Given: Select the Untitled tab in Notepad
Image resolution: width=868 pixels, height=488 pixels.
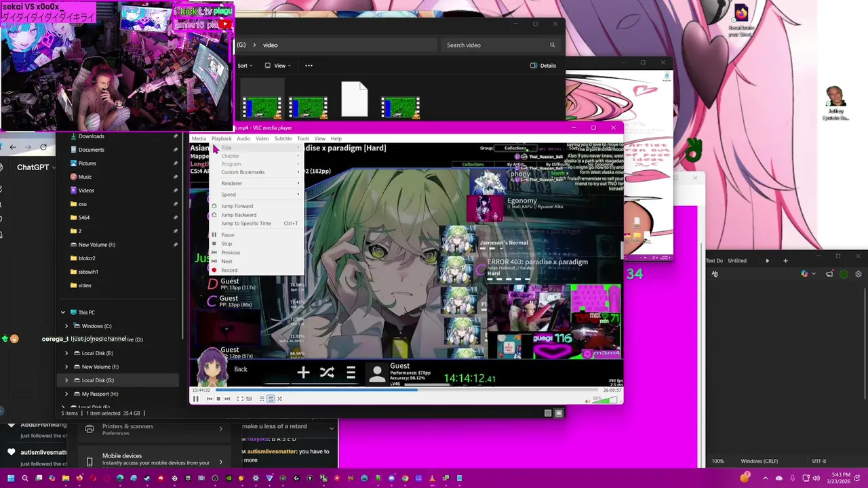Looking at the screenshot, I should tap(736, 260).
